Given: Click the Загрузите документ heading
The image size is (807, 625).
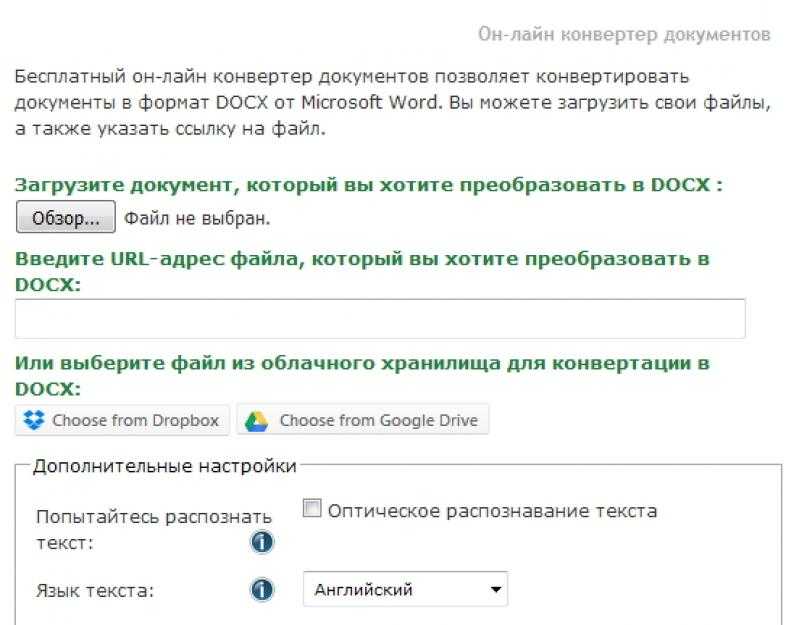Looking at the screenshot, I should click(x=369, y=184).
